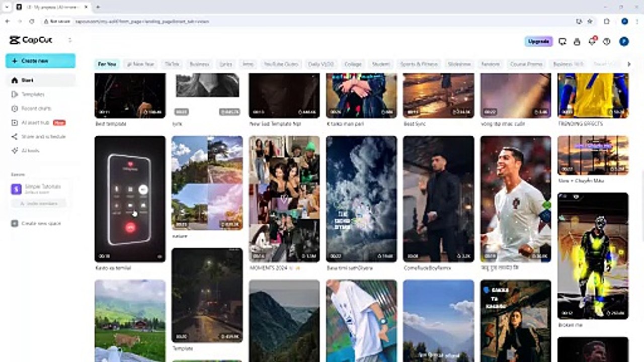Open the dropdown chevron beside CapCut logo
The height and width of the screenshot is (362, 644).
(70, 40)
